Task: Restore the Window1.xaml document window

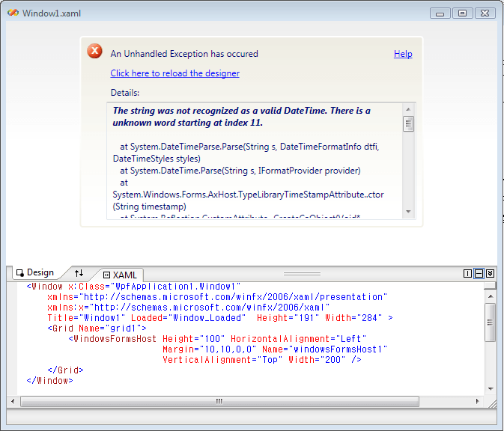Action: tap(462, 13)
